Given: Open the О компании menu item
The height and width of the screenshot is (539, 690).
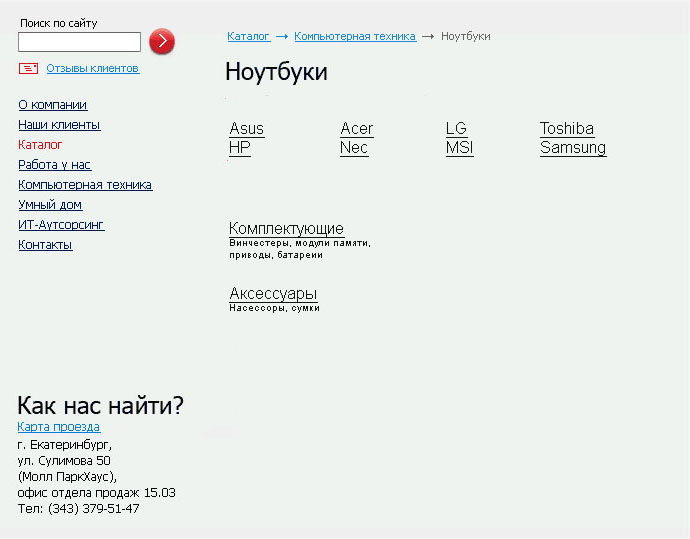Looking at the screenshot, I should (x=52, y=105).
